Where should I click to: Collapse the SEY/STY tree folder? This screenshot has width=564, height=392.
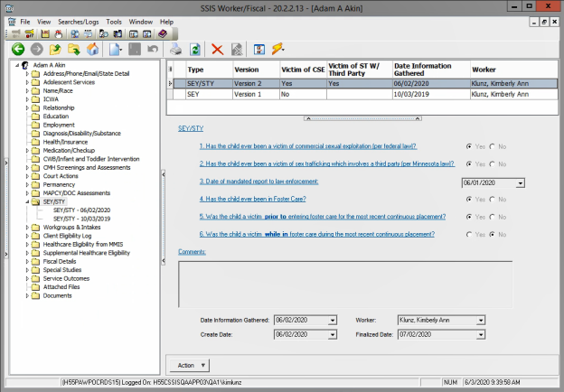click(27, 201)
